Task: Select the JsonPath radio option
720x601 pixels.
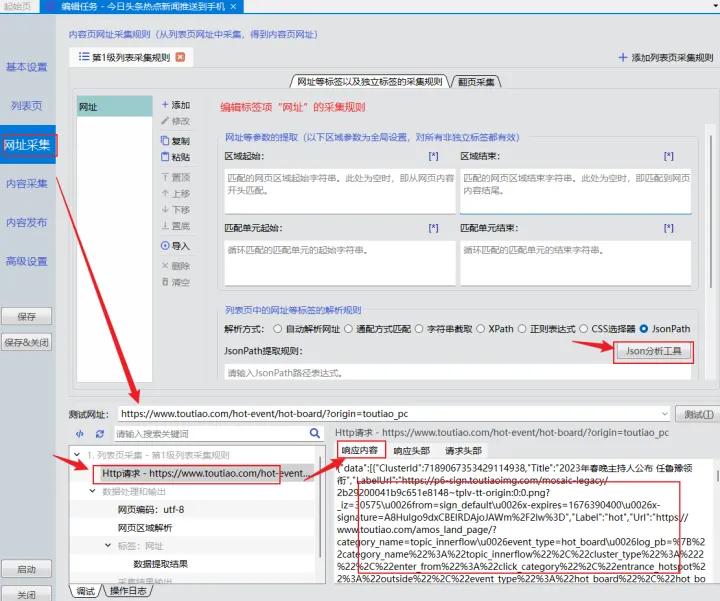Action: tap(644, 329)
